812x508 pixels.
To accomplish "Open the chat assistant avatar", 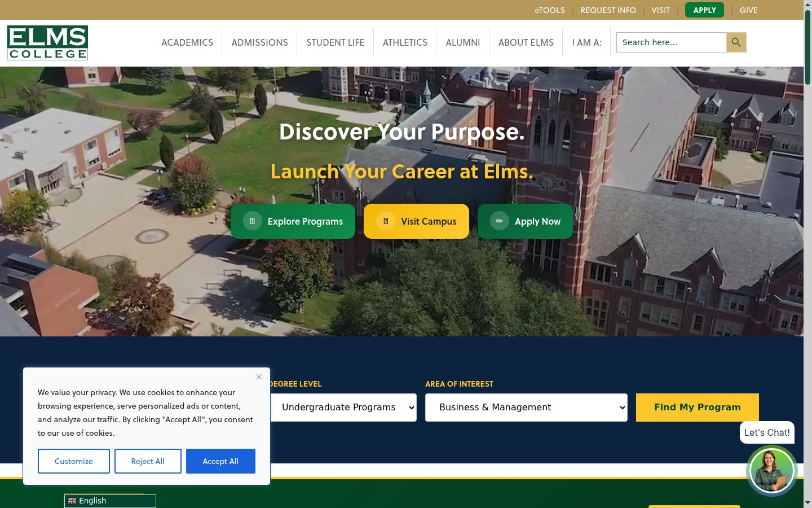I will [771, 471].
